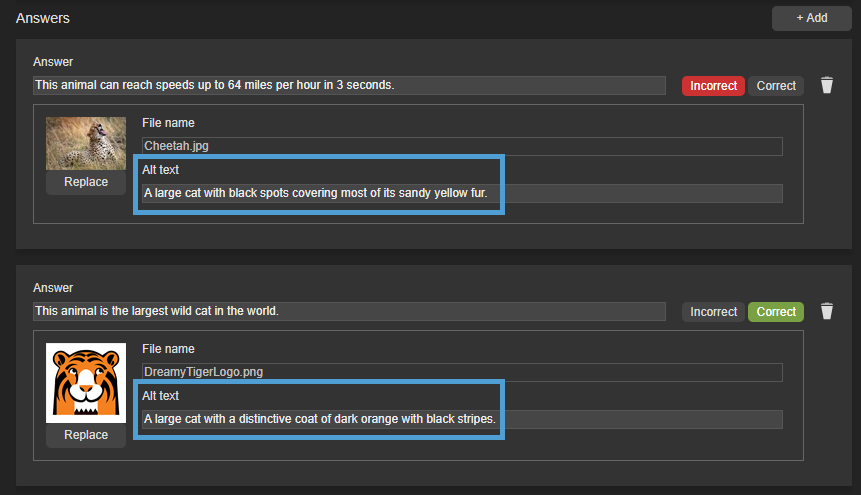861x495 pixels.
Task: Replace the DreamyTigerLogo.png image
Action: click(x=86, y=435)
